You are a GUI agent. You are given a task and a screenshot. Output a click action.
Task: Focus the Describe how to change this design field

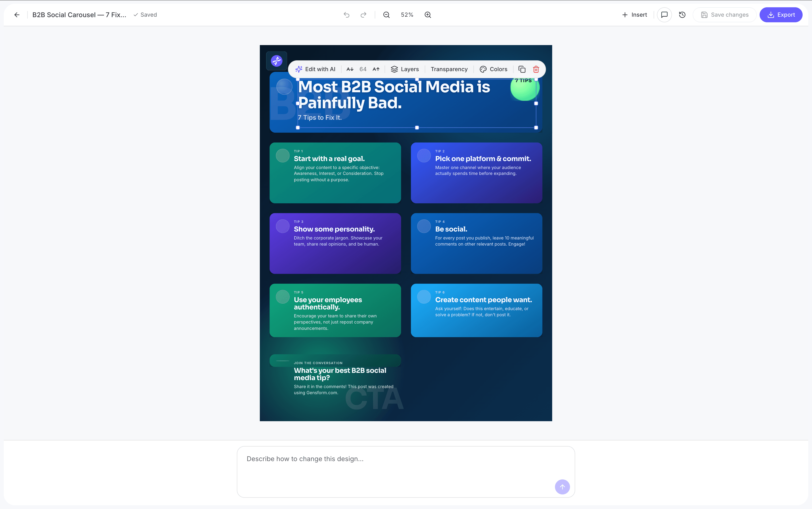click(x=406, y=472)
